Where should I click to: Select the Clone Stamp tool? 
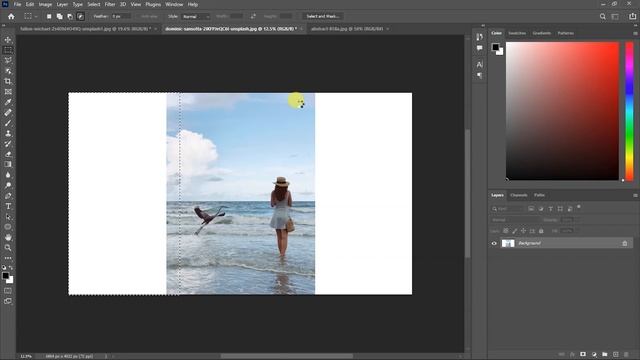(x=8, y=133)
